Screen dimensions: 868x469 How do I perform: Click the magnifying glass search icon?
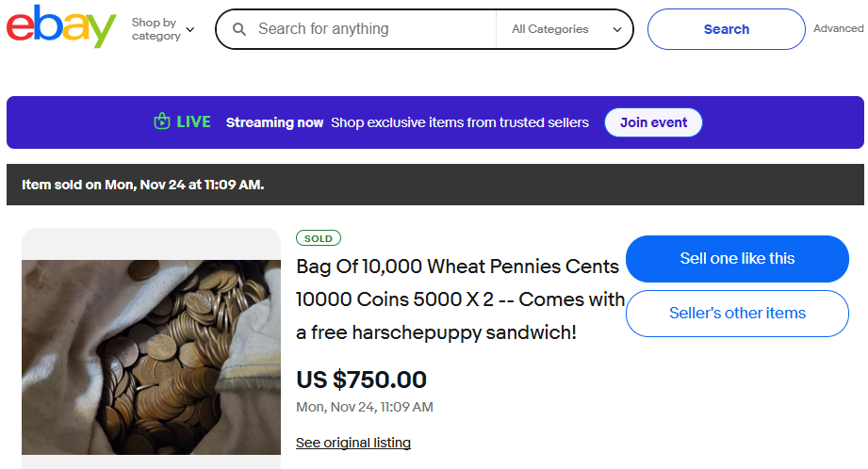click(239, 29)
